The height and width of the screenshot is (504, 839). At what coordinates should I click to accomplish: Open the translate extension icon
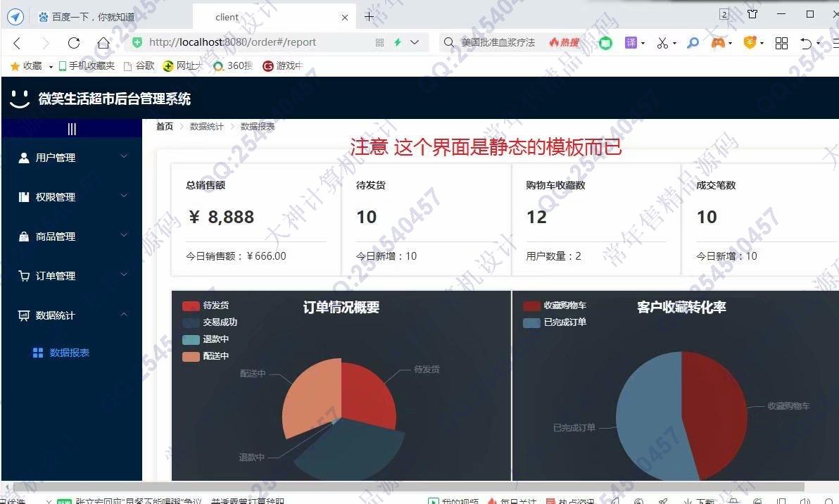tap(631, 42)
